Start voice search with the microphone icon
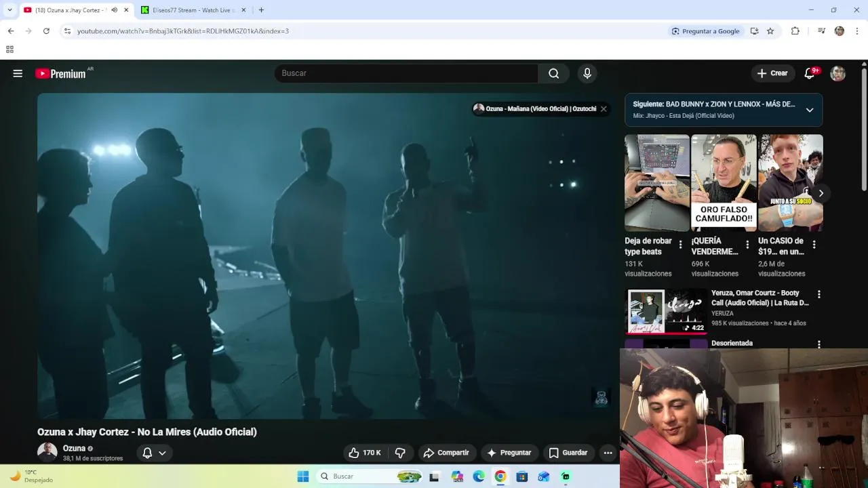Image resolution: width=868 pixels, height=488 pixels. pyautogui.click(x=587, y=73)
